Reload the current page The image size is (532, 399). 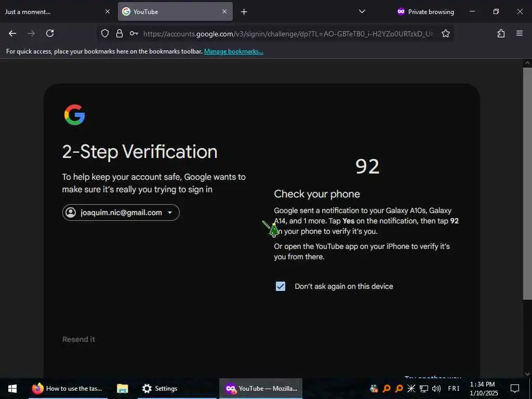[x=50, y=33]
